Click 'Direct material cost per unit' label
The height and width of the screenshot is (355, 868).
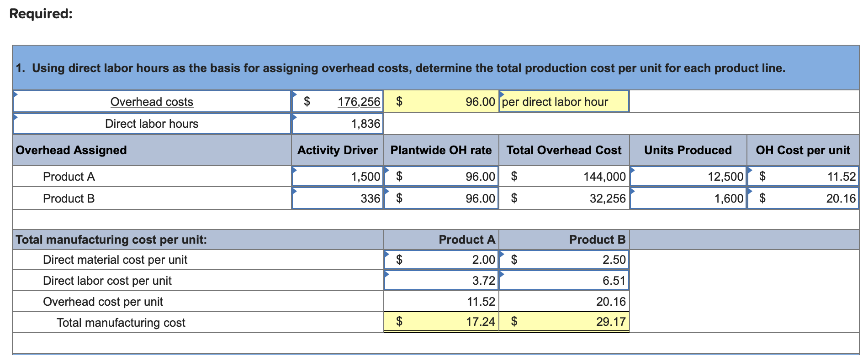click(115, 260)
